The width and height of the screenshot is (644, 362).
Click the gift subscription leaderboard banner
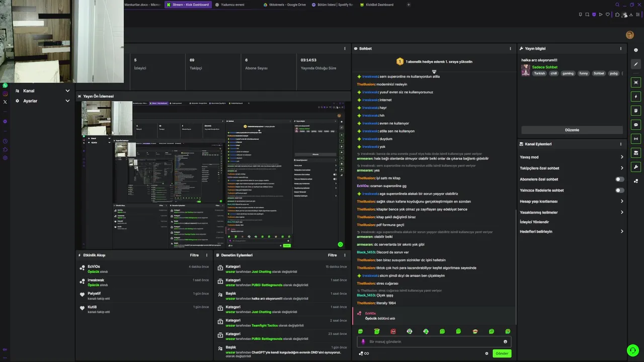434,61
